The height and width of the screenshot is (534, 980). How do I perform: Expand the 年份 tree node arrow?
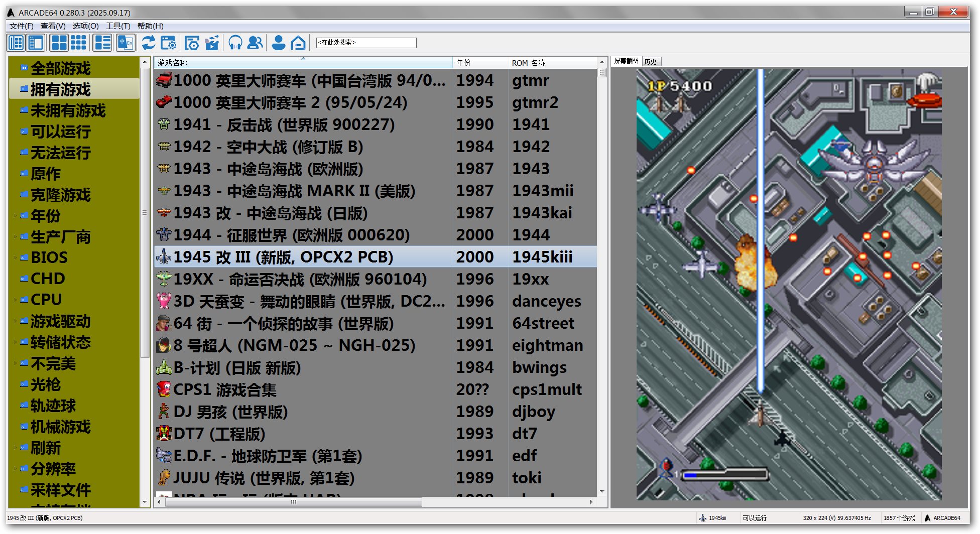[15, 216]
